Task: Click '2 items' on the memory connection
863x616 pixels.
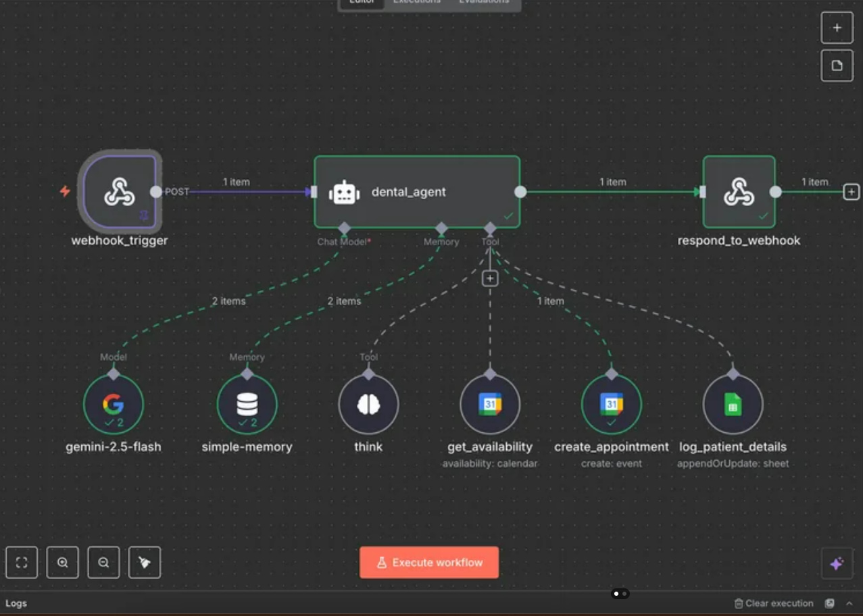Action: point(345,301)
